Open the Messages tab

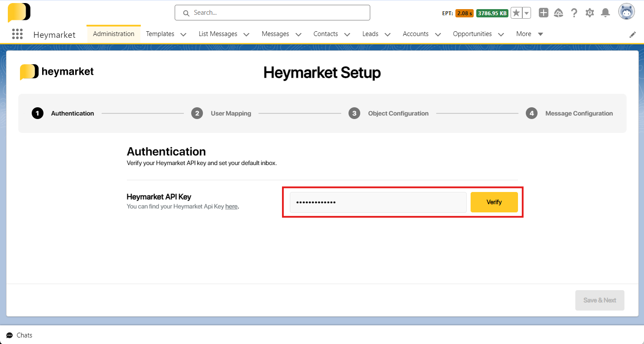276,34
